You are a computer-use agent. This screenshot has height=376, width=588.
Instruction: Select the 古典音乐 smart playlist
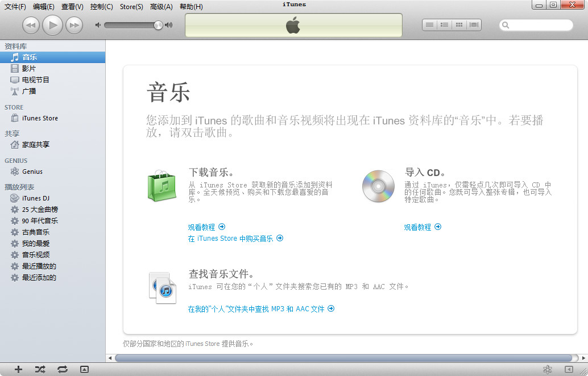pos(52,232)
